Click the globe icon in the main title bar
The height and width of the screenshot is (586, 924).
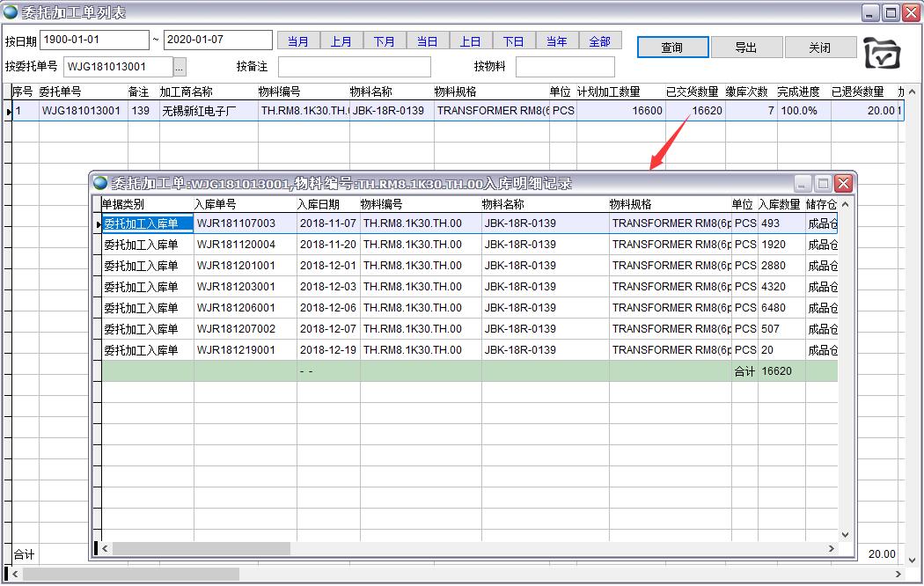pyautogui.click(x=11, y=12)
